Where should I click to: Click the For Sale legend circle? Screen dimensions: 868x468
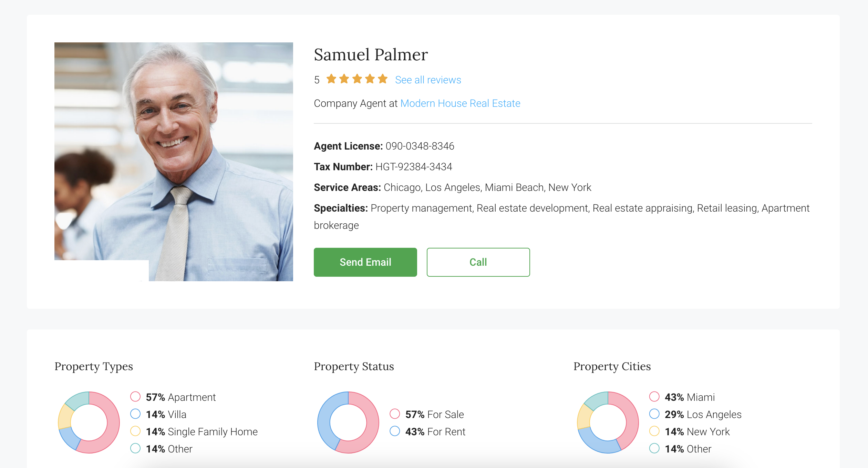[x=395, y=414]
